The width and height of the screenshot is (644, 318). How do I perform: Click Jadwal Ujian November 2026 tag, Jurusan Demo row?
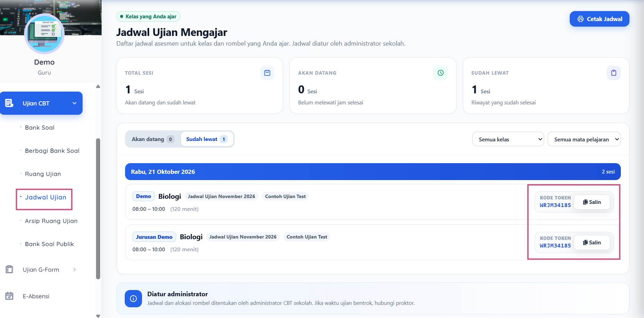tap(243, 237)
